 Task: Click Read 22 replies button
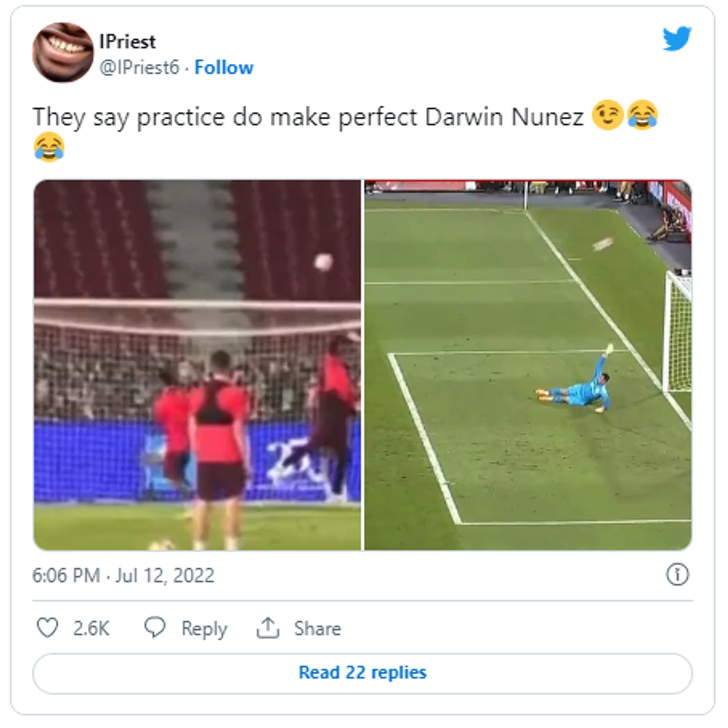(363, 673)
